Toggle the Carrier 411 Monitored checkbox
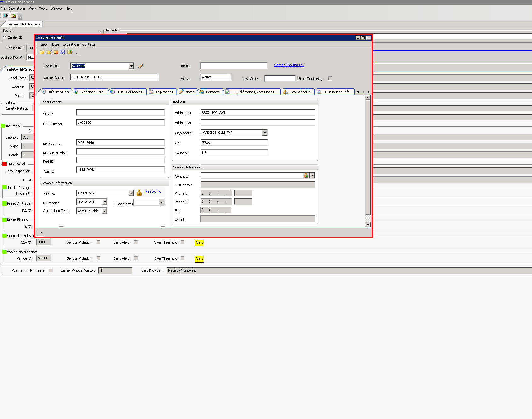 coord(51,270)
